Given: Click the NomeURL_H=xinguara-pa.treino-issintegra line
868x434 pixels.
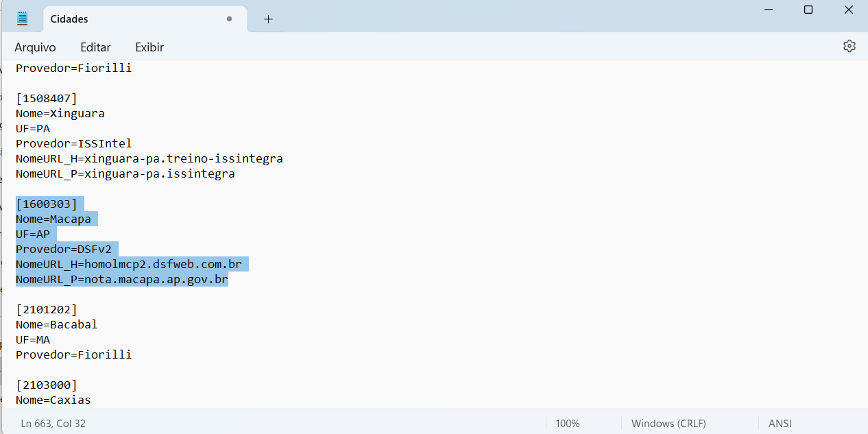Looking at the screenshot, I should tap(149, 158).
